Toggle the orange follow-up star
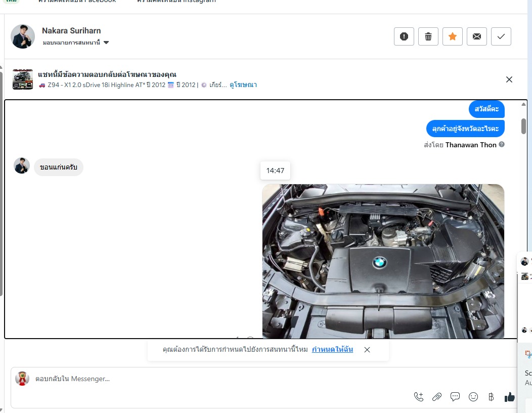Screen dimensions: 532x413 [x=452, y=36]
